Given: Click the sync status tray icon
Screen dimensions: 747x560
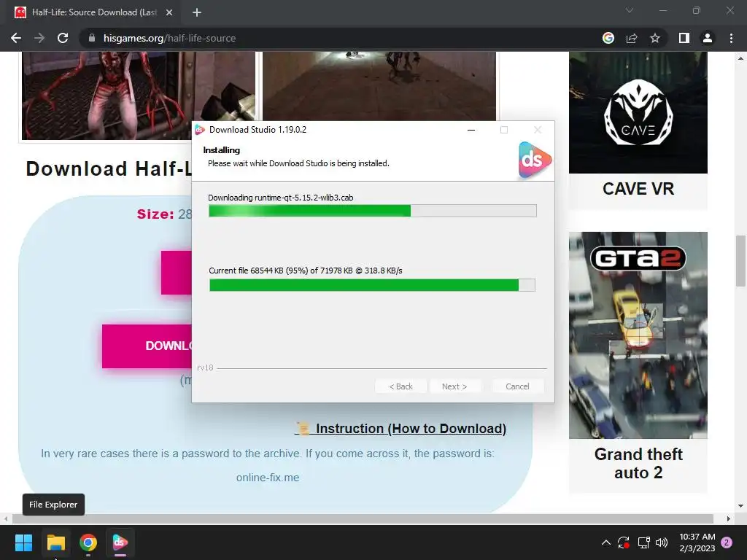Looking at the screenshot, I should pyautogui.click(x=624, y=542).
